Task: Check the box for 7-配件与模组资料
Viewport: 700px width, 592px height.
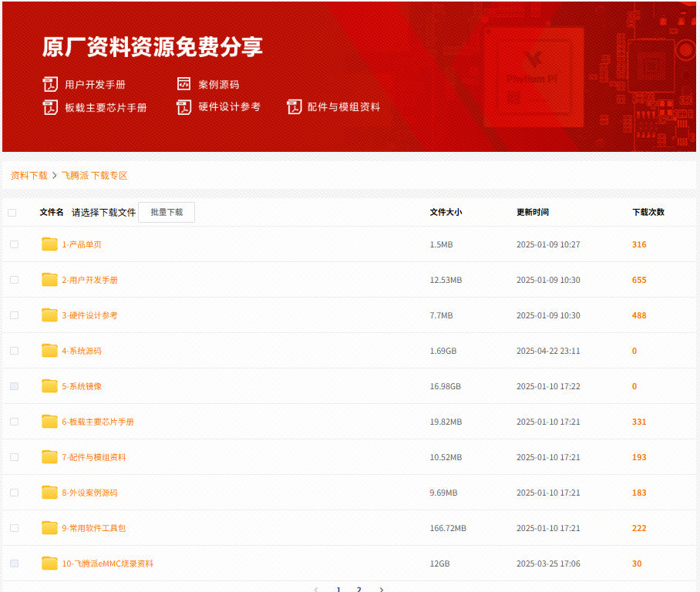Action: (x=15, y=457)
